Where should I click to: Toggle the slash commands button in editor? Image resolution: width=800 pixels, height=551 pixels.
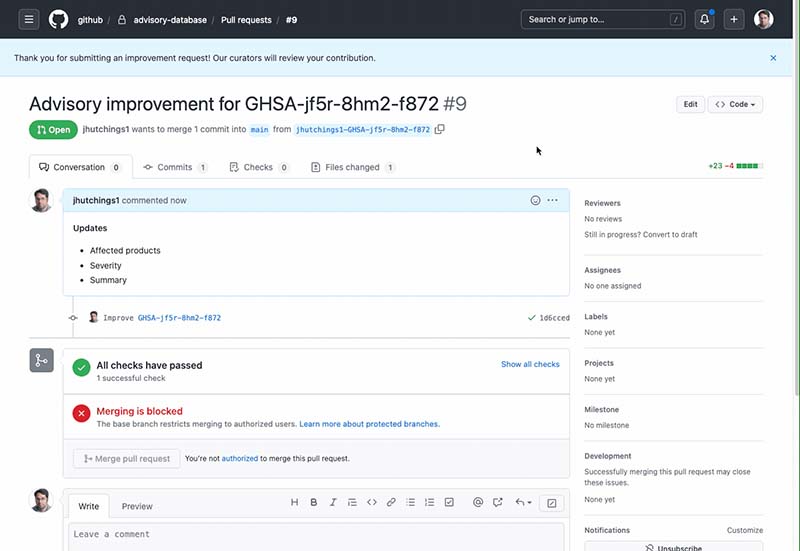click(x=551, y=502)
